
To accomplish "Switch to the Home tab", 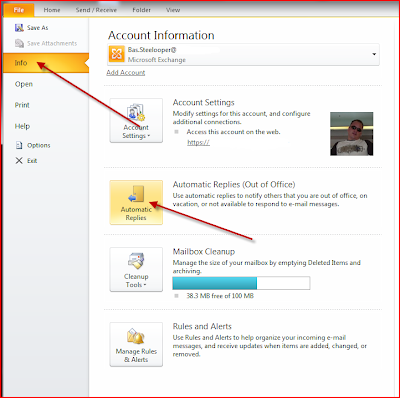I will click(52, 10).
